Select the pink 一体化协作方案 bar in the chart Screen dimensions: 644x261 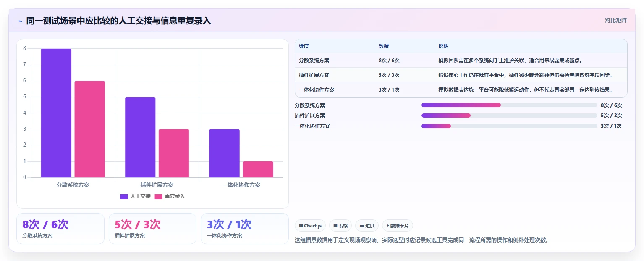(258, 169)
